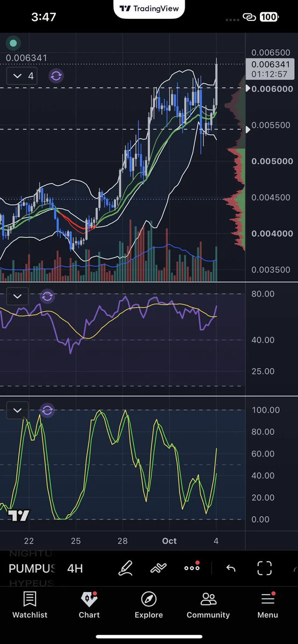
Task: Tap the purple refresh icon in price pane
Action: click(56, 76)
